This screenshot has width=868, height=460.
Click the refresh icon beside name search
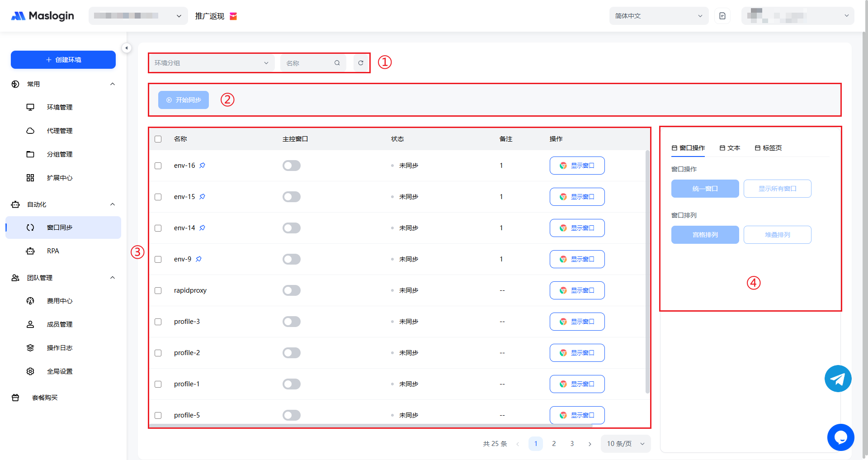pyautogui.click(x=360, y=63)
